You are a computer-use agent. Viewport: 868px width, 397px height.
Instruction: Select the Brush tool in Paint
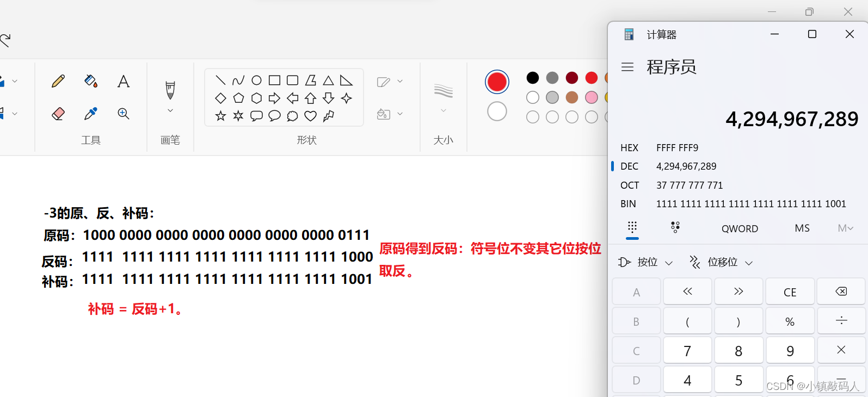(170, 90)
